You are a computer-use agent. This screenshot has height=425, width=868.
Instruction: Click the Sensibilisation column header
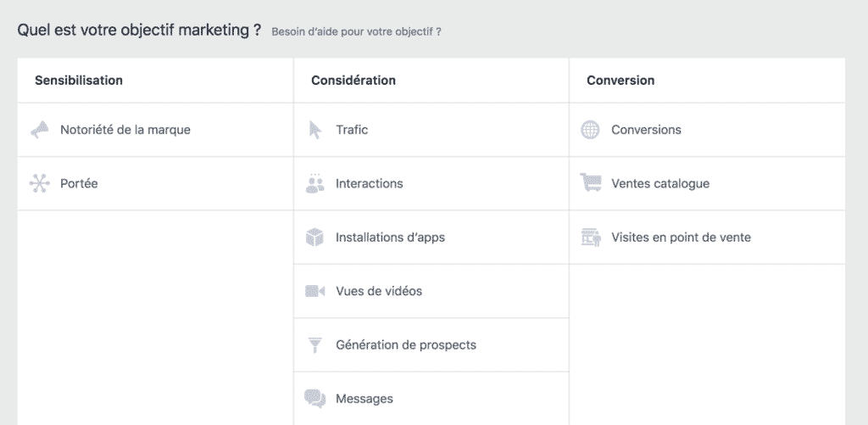click(x=79, y=81)
